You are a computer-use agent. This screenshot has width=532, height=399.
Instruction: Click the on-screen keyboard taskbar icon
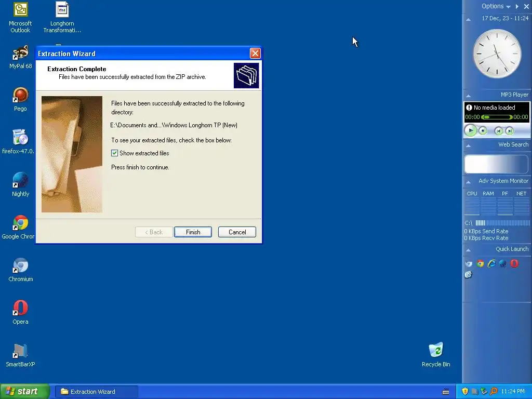pyautogui.click(x=446, y=392)
